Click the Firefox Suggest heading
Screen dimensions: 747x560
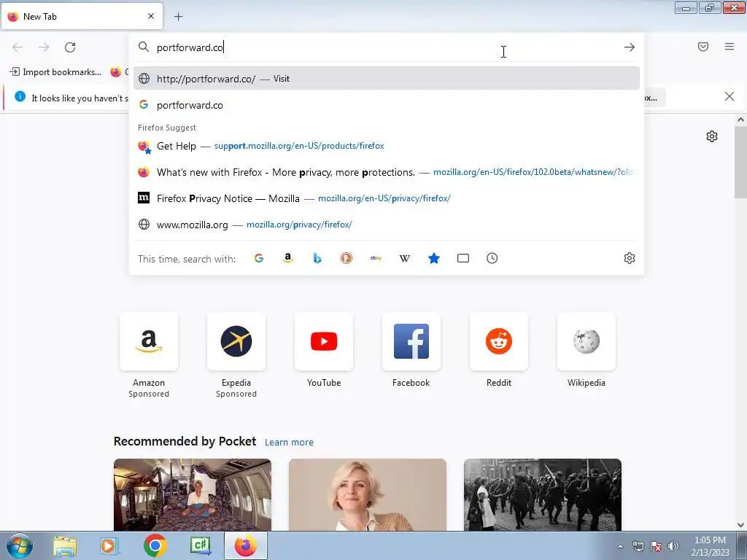point(167,128)
